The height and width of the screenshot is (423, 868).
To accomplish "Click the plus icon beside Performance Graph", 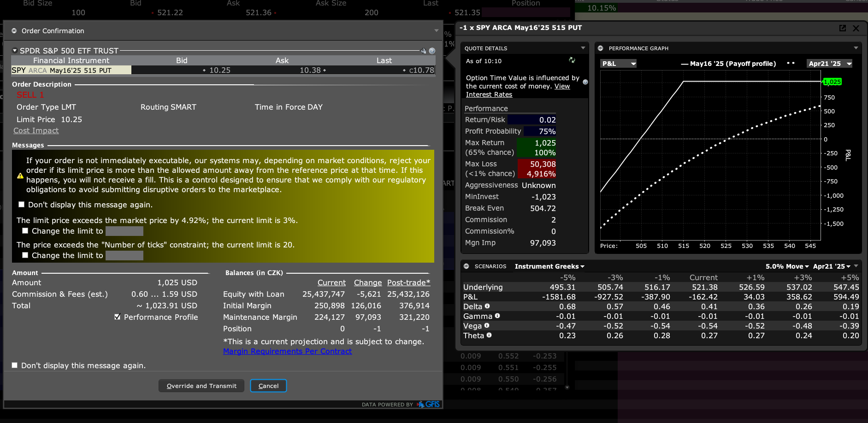I will pyautogui.click(x=601, y=48).
